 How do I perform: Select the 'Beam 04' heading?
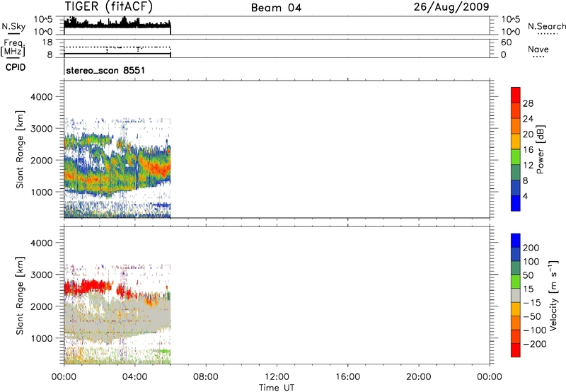[276, 8]
